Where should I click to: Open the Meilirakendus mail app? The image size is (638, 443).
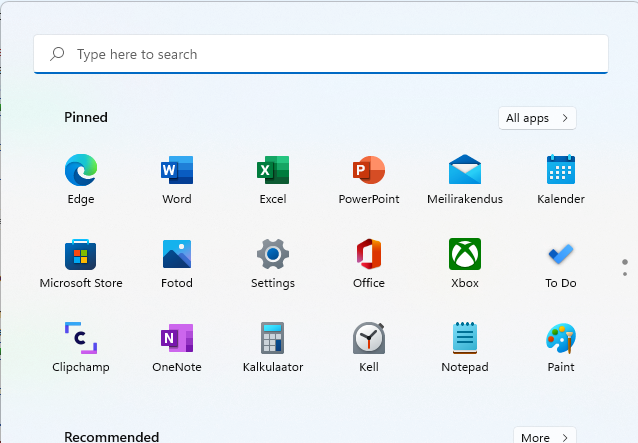[x=465, y=179]
